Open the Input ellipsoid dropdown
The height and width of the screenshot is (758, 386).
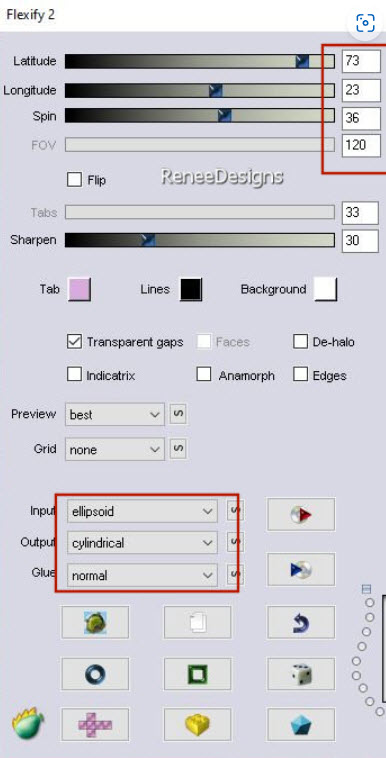click(142, 511)
